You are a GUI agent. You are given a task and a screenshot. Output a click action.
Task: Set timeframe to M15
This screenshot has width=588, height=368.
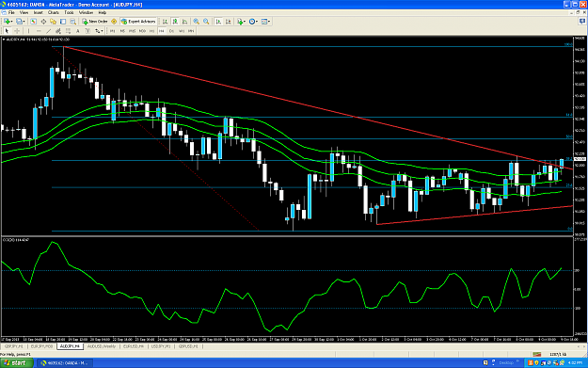(x=132, y=31)
